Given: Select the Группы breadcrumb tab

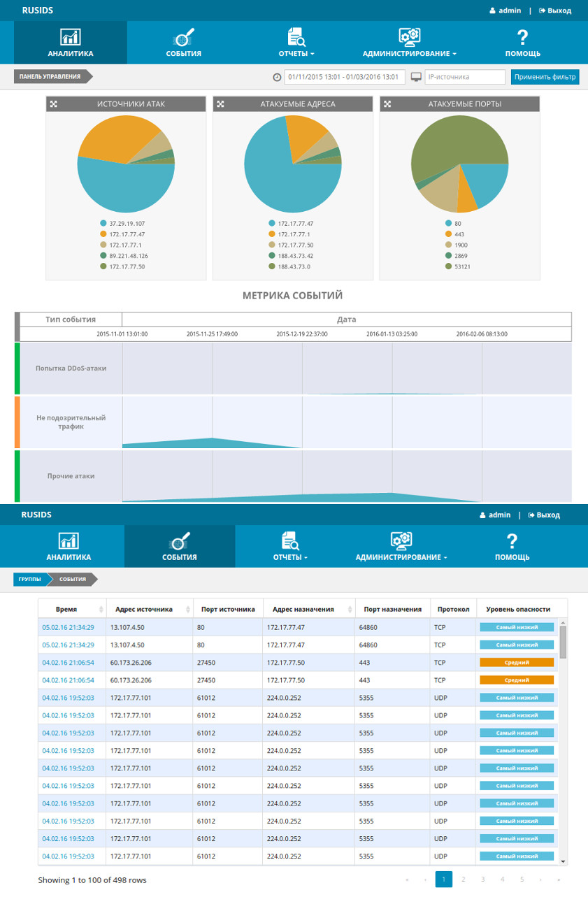Looking at the screenshot, I should [x=29, y=580].
